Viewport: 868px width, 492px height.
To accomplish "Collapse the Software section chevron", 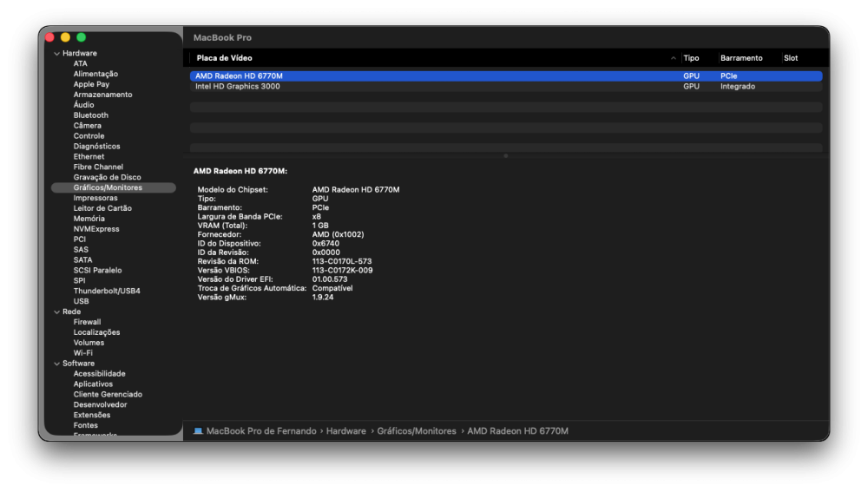I will pos(56,364).
